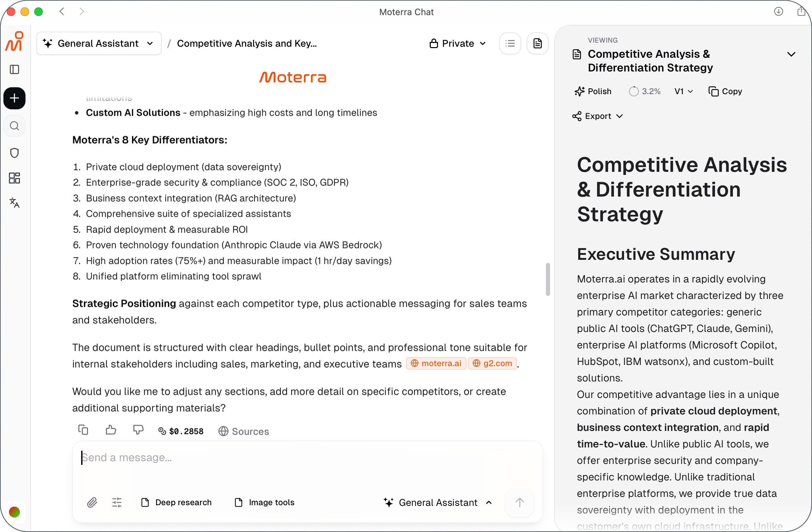The width and height of the screenshot is (812, 532).
Task: Open the General Assistant selector in composer
Action: (438, 502)
